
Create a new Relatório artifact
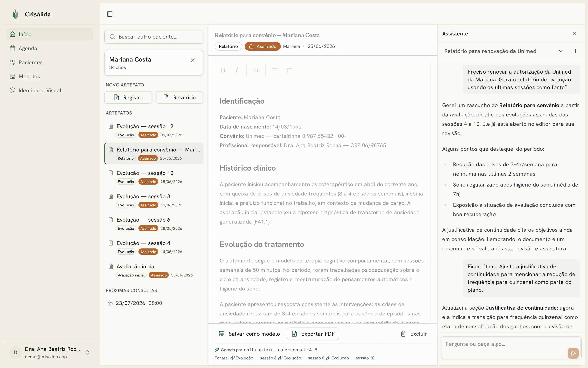pyautogui.click(x=179, y=97)
